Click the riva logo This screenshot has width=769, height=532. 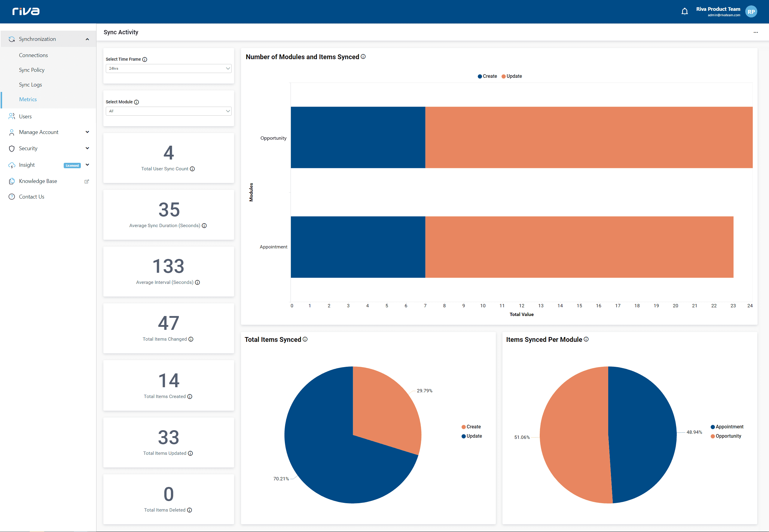click(x=26, y=11)
